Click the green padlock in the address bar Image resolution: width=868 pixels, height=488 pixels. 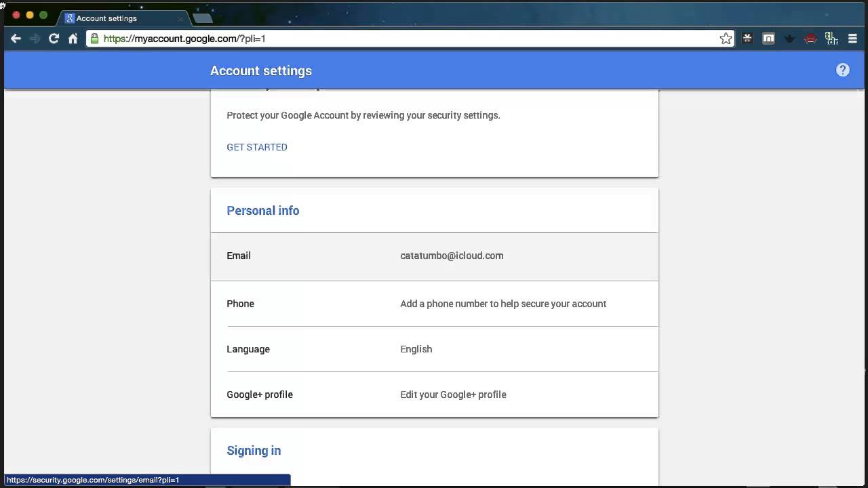95,39
